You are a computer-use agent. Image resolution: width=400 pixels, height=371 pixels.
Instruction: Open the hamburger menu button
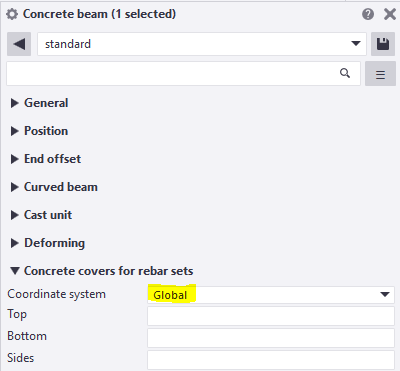point(380,74)
